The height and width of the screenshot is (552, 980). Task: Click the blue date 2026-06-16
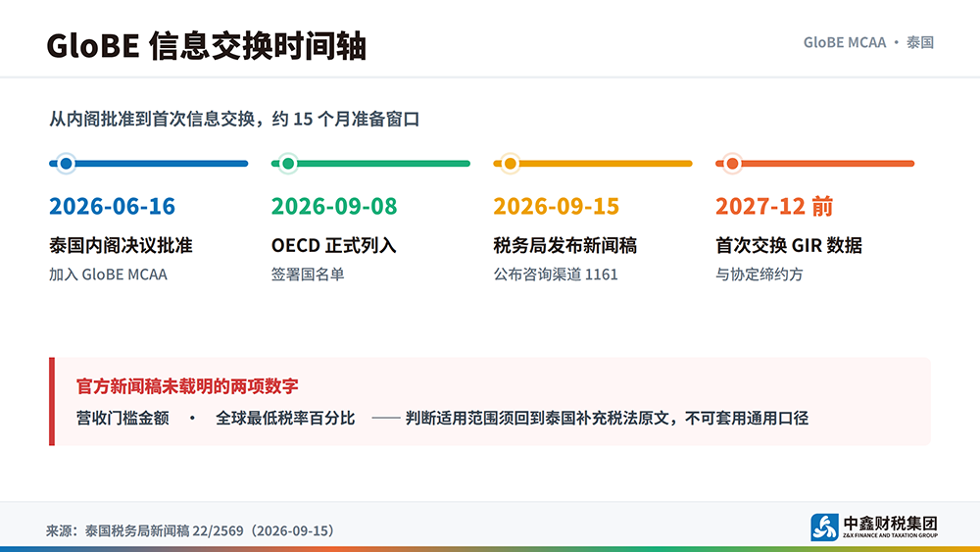[x=113, y=206]
